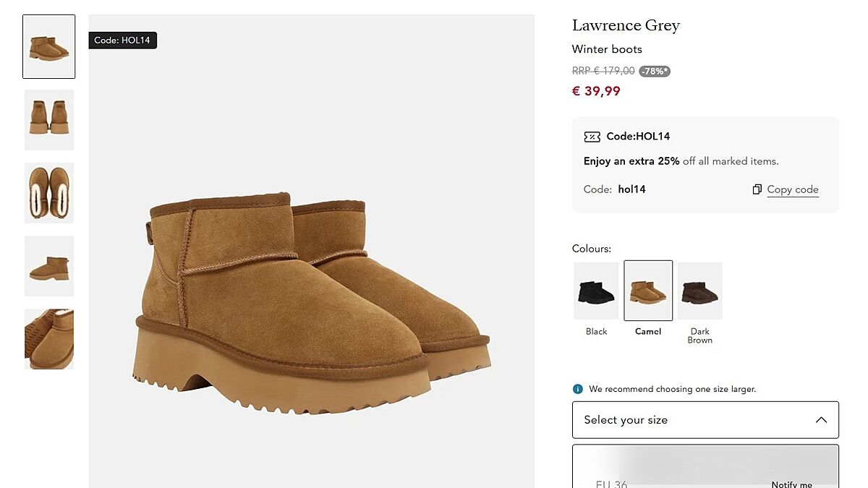Click Notify me for EU 36

pyautogui.click(x=791, y=484)
